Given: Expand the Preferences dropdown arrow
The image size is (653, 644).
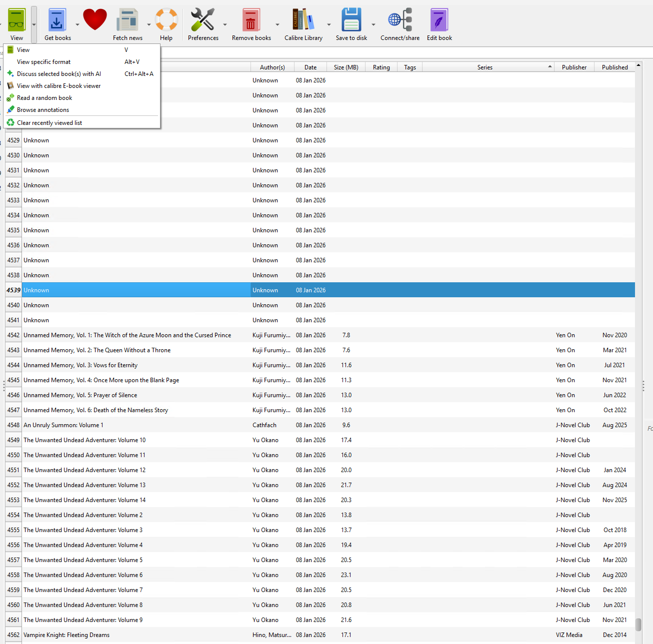Looking at the screenshot, I should pos(225,24).
